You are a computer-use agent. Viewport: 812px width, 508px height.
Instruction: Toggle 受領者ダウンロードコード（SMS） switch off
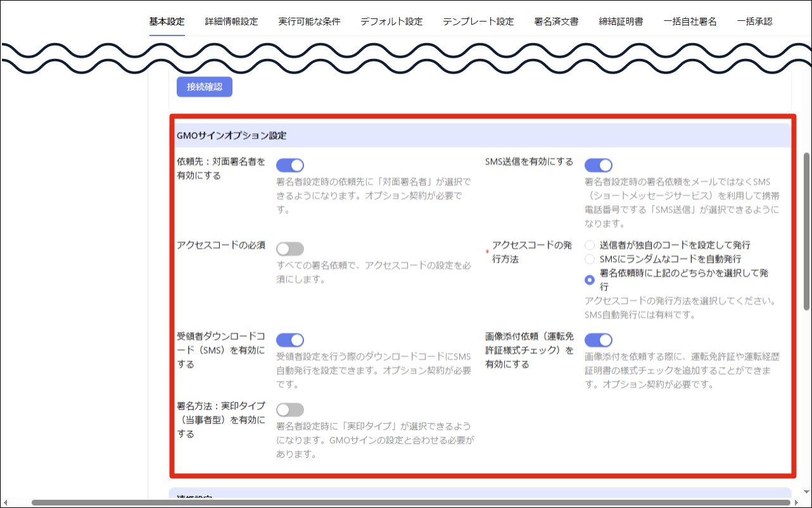pyautogui.click(x=290, y=340)
